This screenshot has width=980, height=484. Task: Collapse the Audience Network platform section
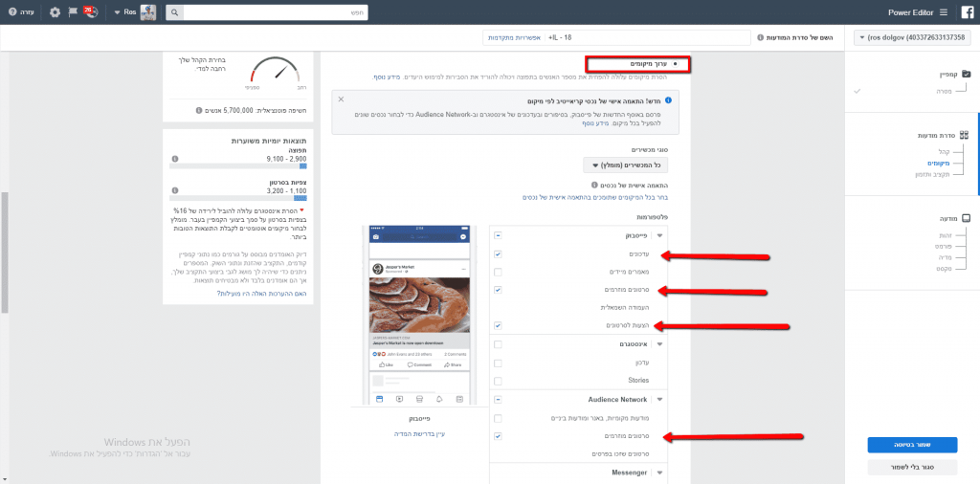(x=659, y=399)
